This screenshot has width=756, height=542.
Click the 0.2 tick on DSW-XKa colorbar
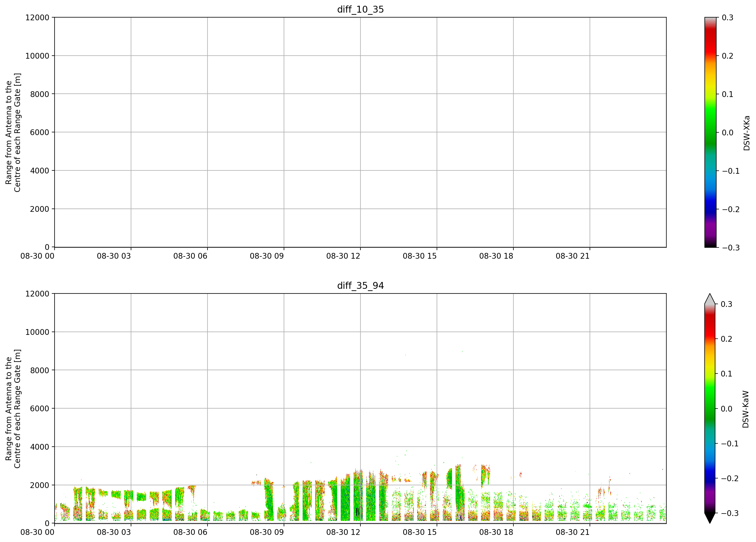pos(728,56)
